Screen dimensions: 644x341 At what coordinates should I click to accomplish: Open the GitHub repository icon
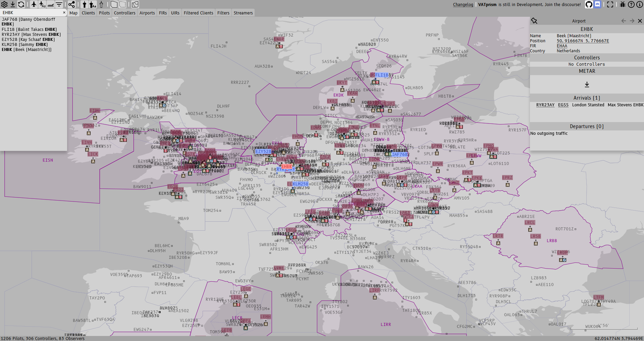[x=589, y=4]
